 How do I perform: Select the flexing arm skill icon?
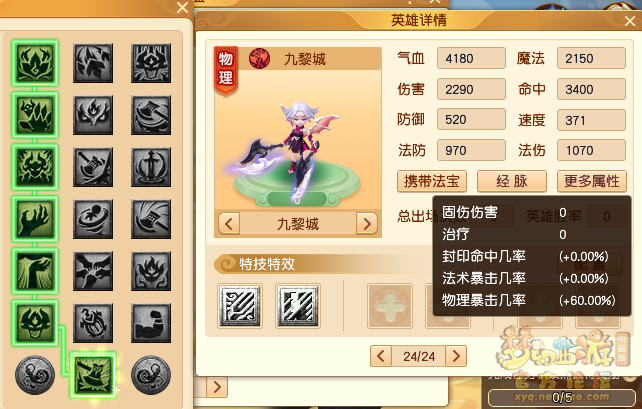(x=151, y=323)
